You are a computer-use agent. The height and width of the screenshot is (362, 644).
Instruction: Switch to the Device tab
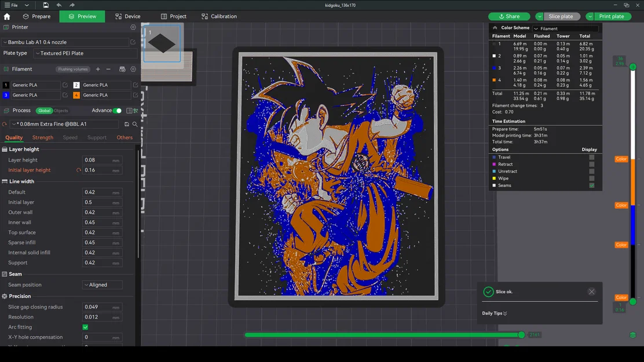tap(128, 16)
